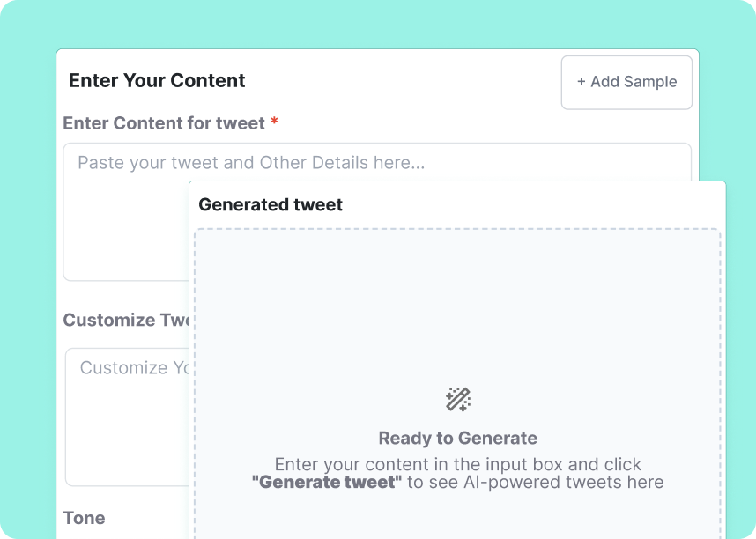Image resolution: width=756 pixels, height=539 pixels.
Task: Click the Add Sample button
Action: click(x=626, y=82)
